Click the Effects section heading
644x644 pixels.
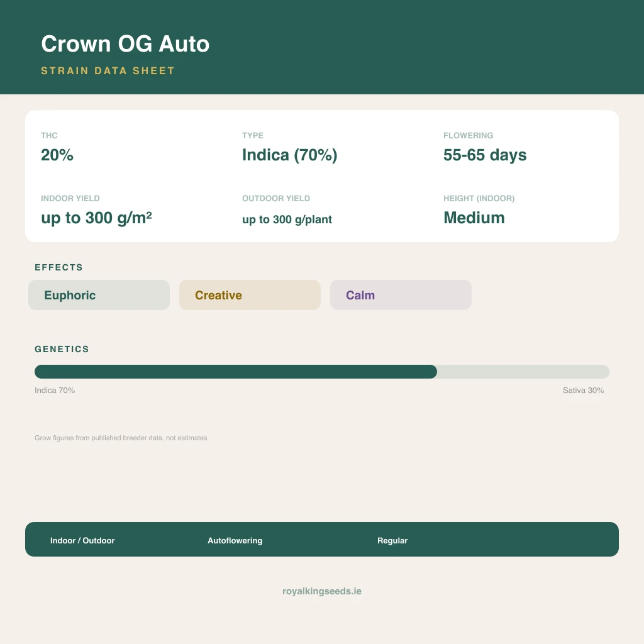[58, 267]
